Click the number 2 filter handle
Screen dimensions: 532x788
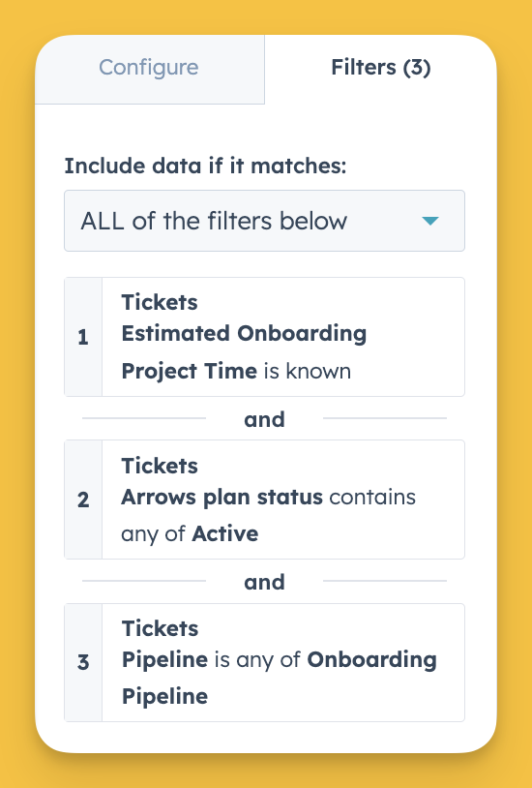[83, 500]
